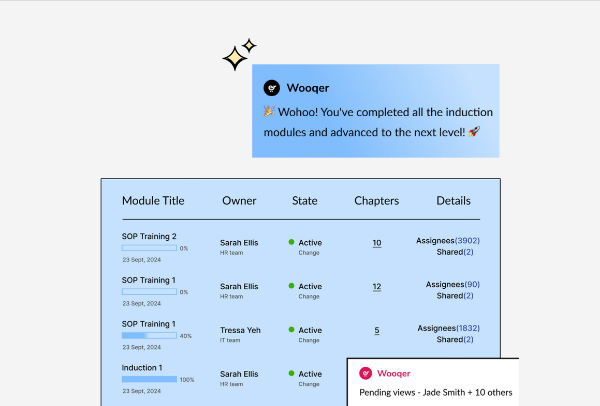Open the 5 chapters link
Screen dimensions: 600x406
click(x=377, y=330)
